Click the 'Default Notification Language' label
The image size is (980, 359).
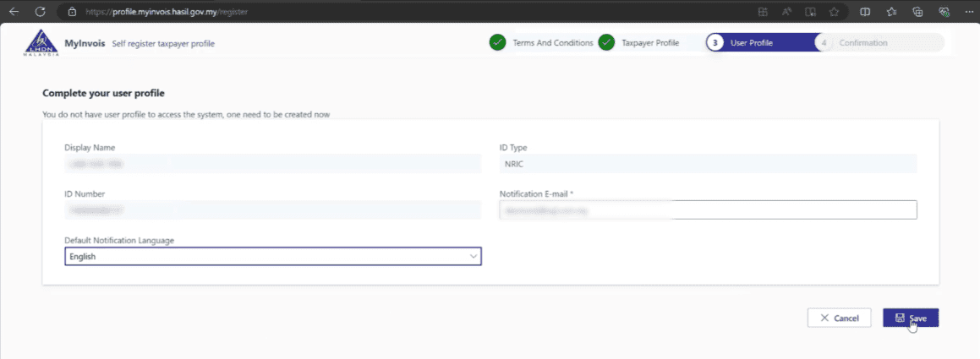pos(119,240)
